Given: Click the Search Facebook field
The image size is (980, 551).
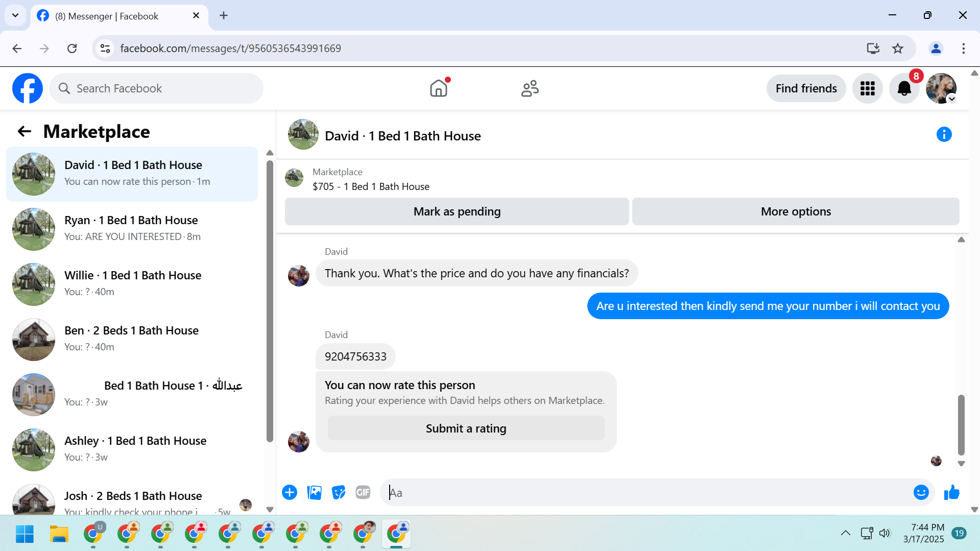Looking at the screenshot, I should point(156,88).
